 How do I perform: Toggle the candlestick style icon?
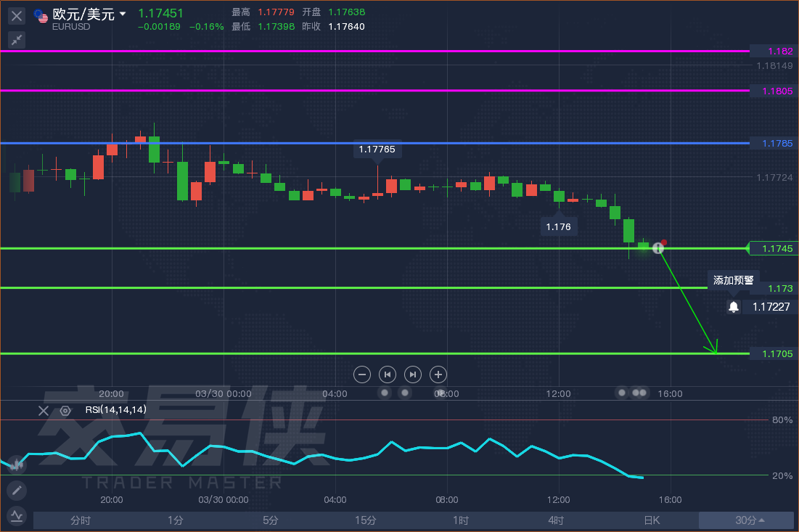coord(17,465)
